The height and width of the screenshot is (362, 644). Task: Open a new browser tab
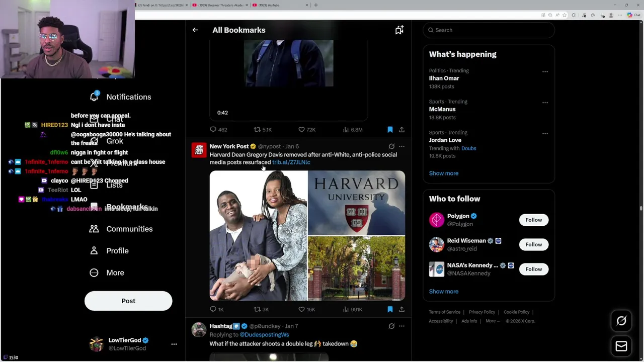point(316,5)
